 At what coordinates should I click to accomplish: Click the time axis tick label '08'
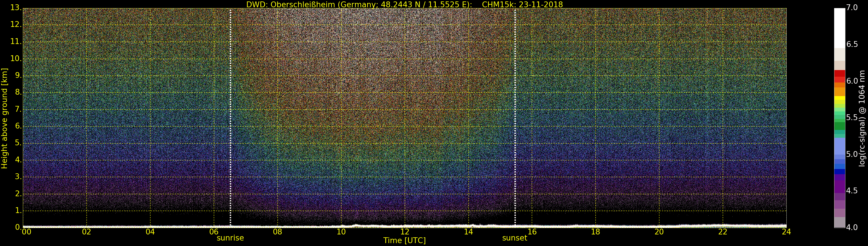278,232
